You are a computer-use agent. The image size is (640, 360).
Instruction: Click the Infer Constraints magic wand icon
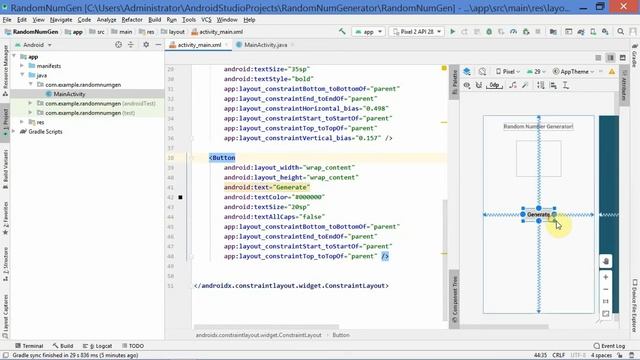coord(525,85)
